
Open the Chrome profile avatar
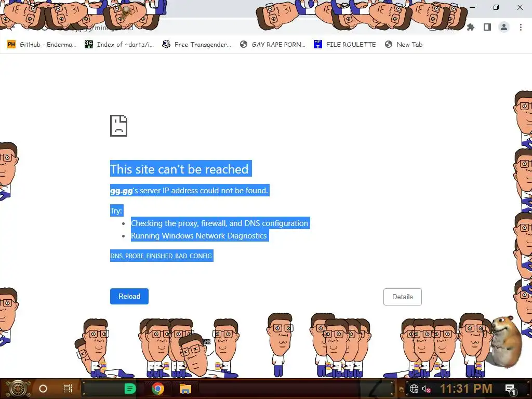[504, 27]
